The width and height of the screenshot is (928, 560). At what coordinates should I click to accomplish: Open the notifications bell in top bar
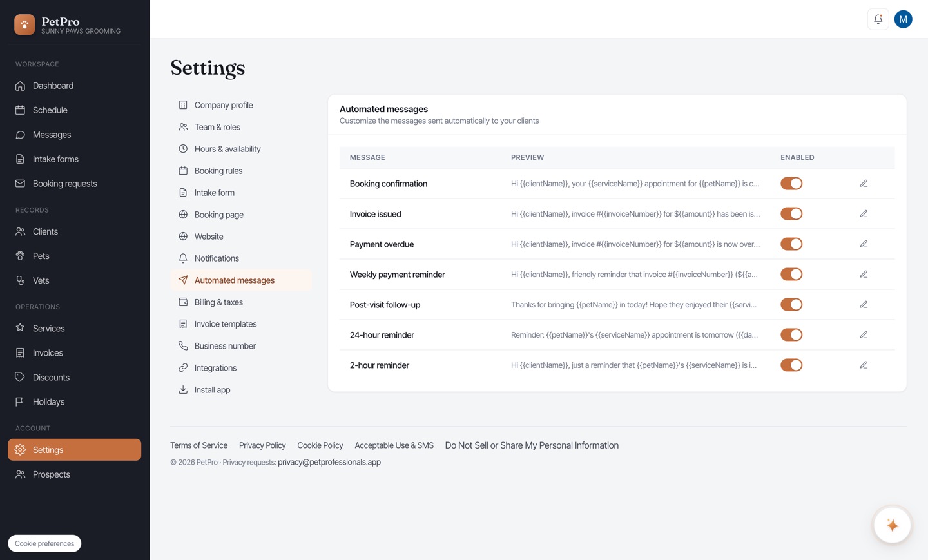tap(878, 19)
